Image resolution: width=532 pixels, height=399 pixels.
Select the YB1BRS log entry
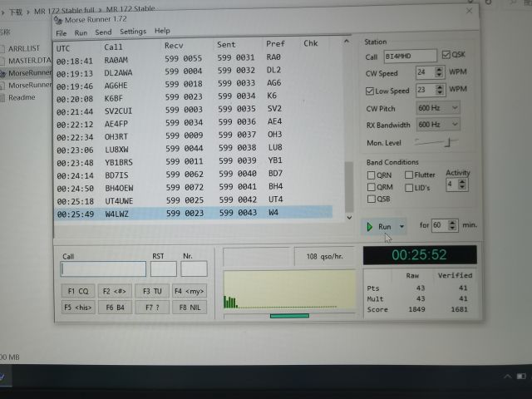click(x=194, y=161)
